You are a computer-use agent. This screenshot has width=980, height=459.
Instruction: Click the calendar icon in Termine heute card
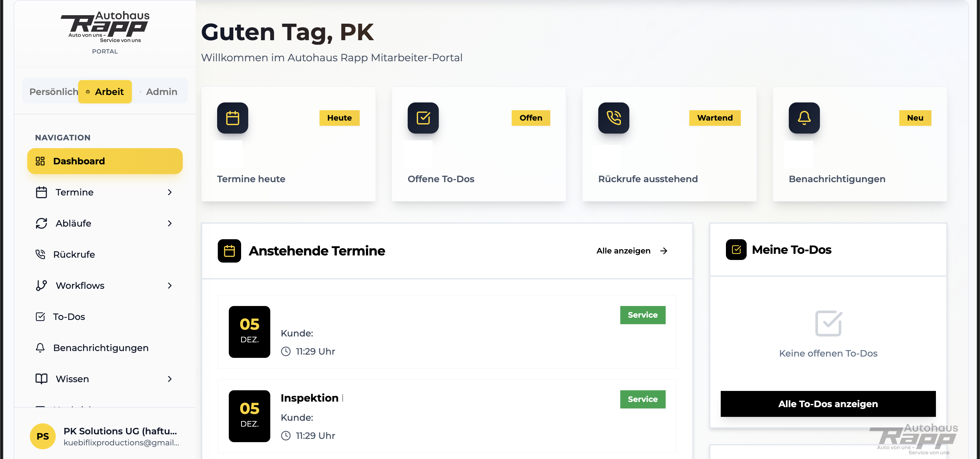[x=232, y=118]
